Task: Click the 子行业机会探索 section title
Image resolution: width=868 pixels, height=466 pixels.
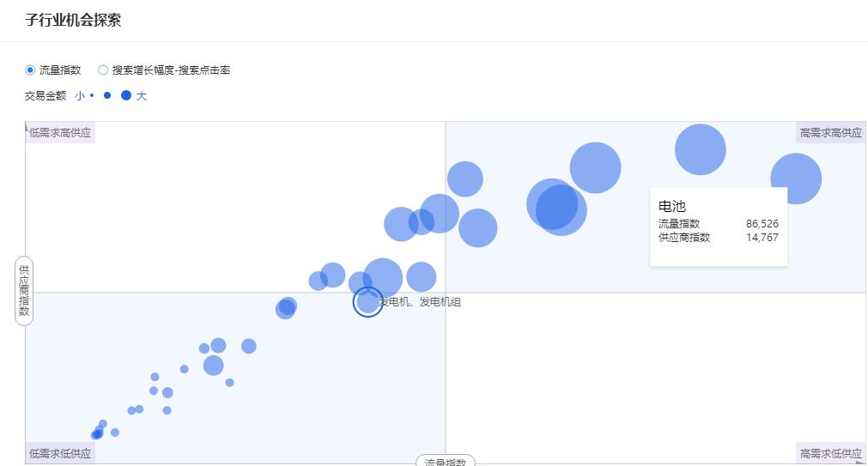Action: tap(73, 21)
